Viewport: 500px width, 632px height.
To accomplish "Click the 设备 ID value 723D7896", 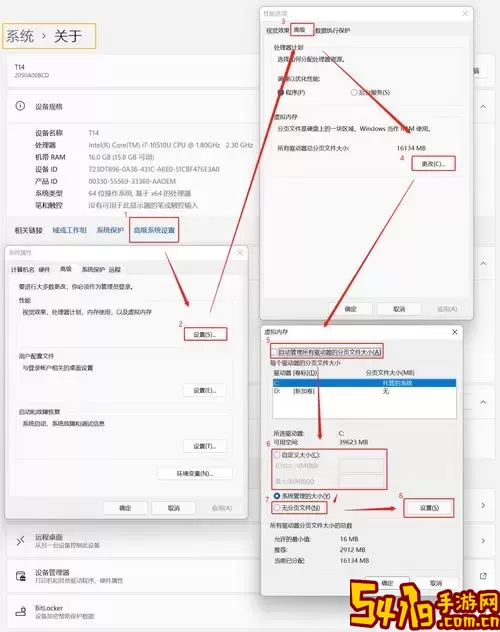I will (x=154, y=169).
